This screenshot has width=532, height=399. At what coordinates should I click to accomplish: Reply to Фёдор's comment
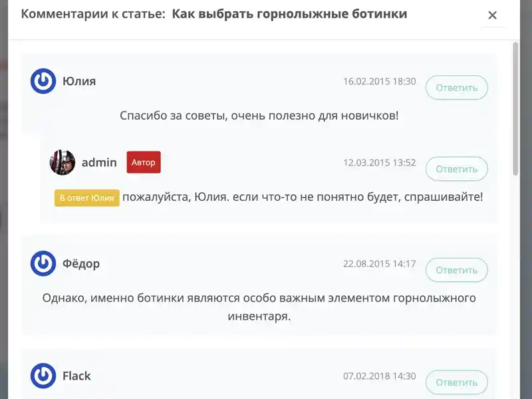pyautogui.click(x=457, y=270)
